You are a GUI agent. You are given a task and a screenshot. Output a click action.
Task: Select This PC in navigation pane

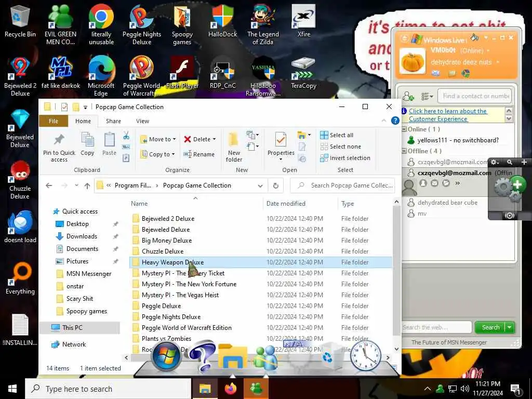pos(72,328)
